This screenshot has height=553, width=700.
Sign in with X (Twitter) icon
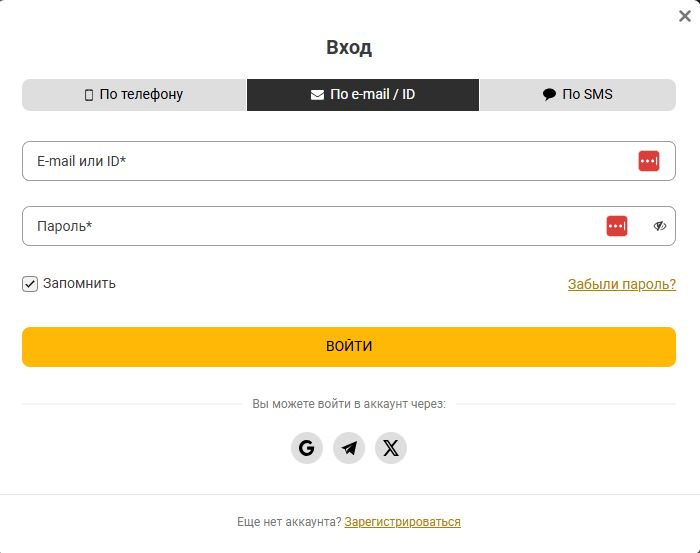coord(391,448)
